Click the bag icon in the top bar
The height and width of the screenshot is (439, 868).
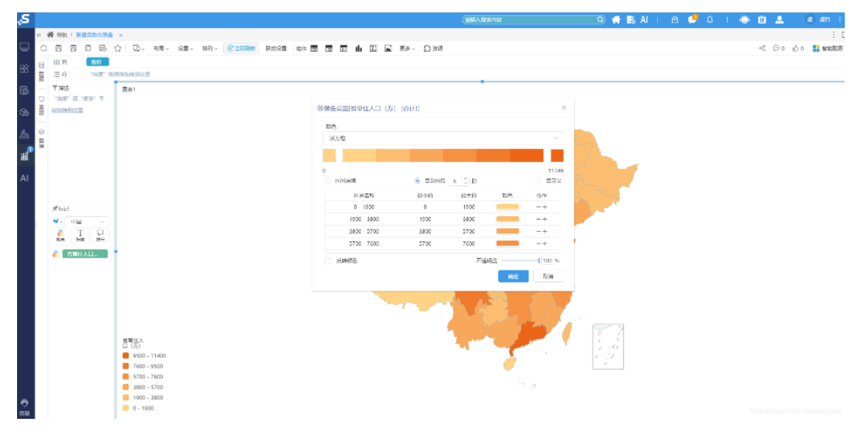675,19
